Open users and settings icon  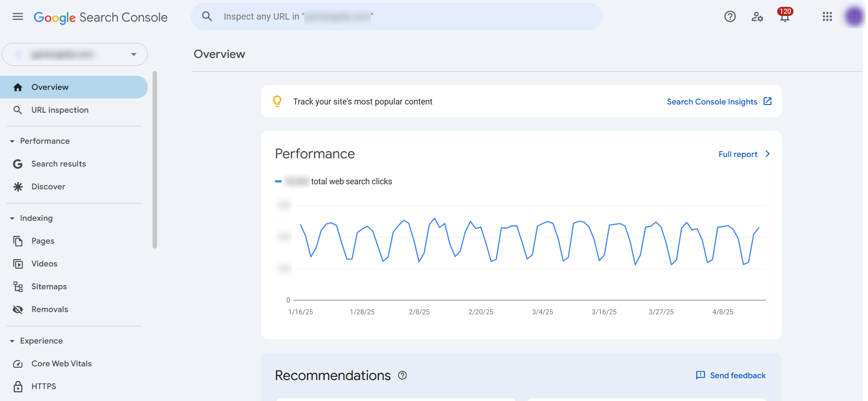point(757,17)
